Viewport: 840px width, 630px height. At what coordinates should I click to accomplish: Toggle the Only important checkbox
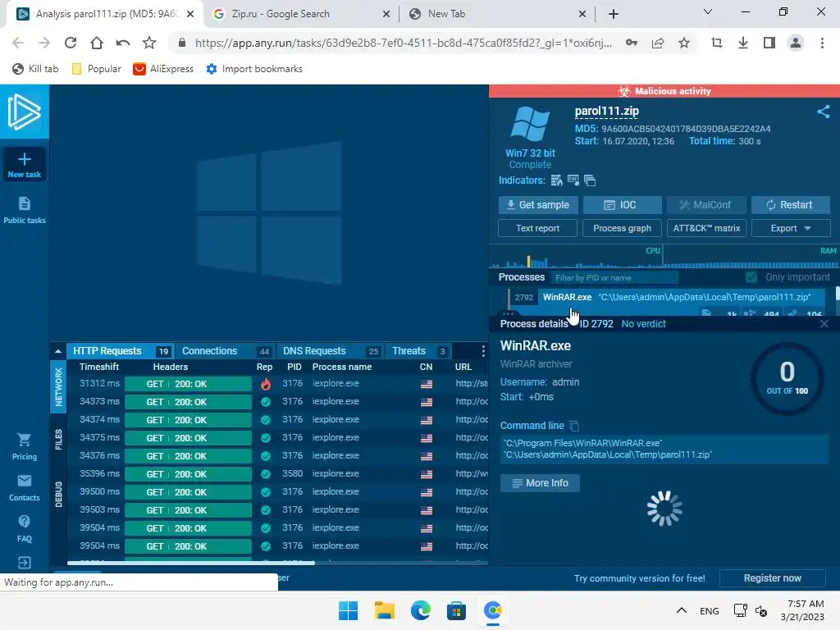751,277
